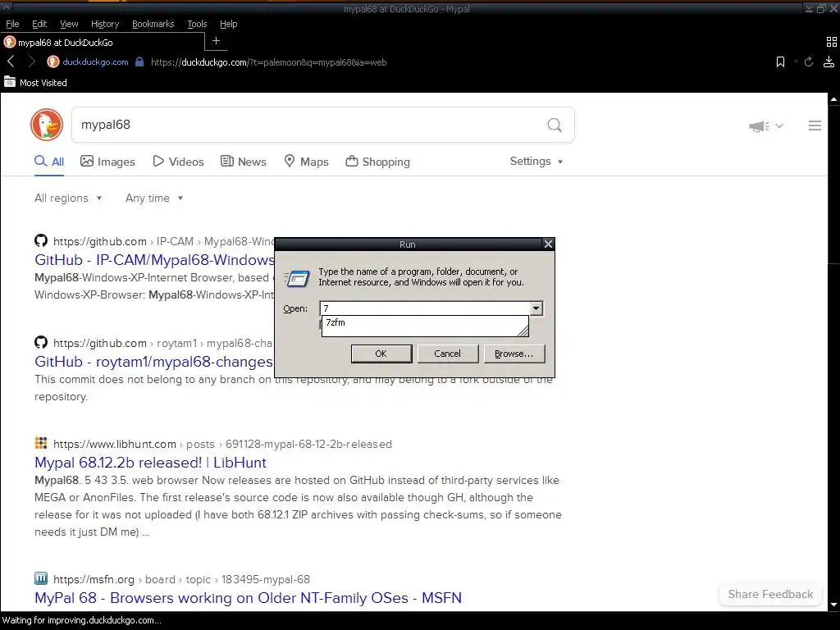Click the browser address bar URL
Image resolution: width=840 pixels, height=630 pixels.
[x=268, y=62]
